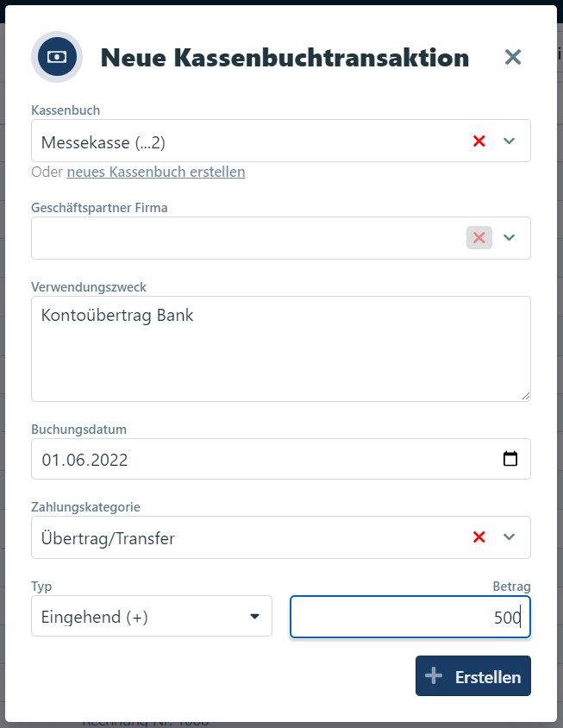Click the Verwendungszweck textarea resize handle
Image resolution: width=563 pixels, height=728 pixels.
coord(525,395)
